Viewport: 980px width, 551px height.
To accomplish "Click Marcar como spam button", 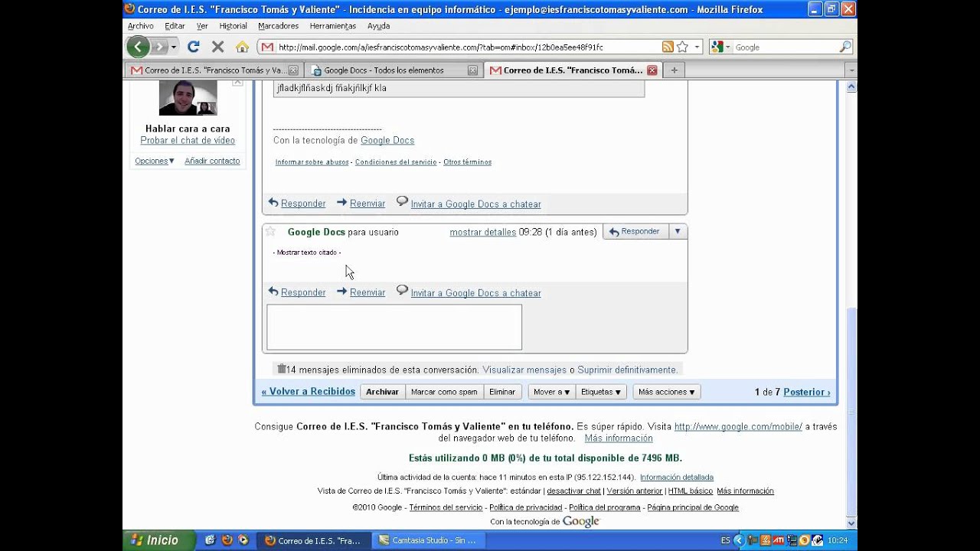I will 444,392.
